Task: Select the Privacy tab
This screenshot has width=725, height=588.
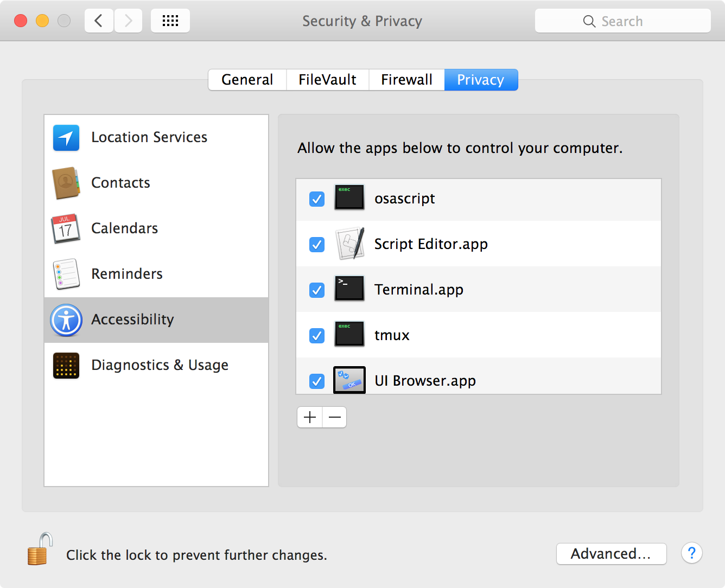Action: (x=481, y=80)
